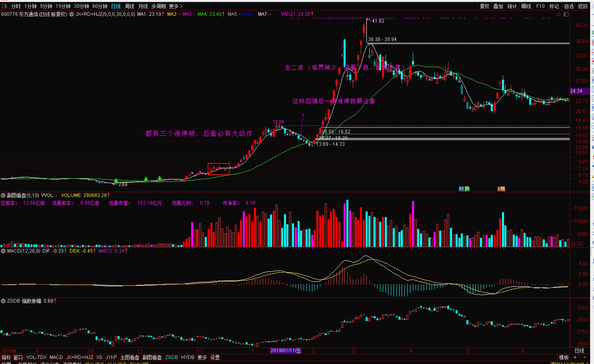This screenshot has height=364, width=594.
Task: Open F10 company information
Action: [x=540, y=6]
